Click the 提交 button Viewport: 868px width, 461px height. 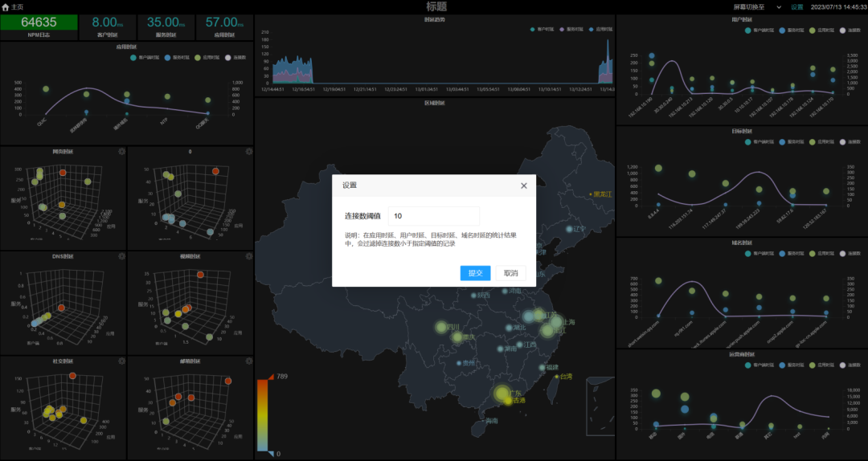[x=475, y=273]
